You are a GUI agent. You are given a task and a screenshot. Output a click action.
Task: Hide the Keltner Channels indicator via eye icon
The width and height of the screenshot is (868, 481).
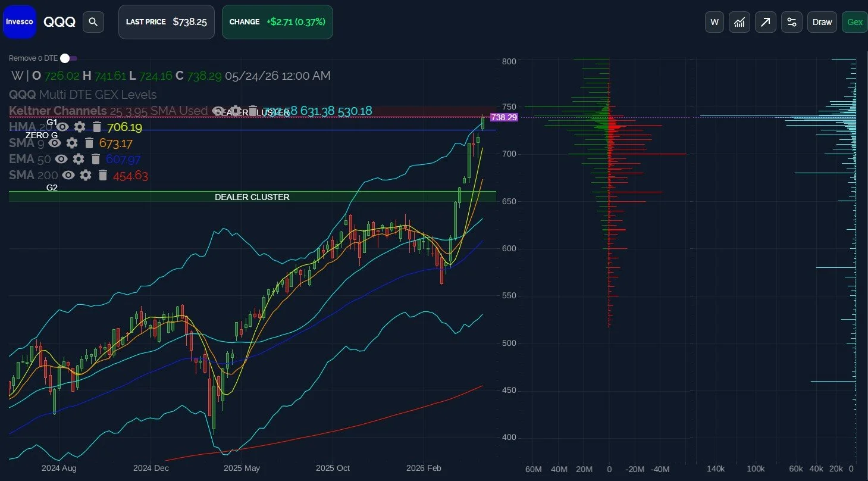[x=219, y=111]
